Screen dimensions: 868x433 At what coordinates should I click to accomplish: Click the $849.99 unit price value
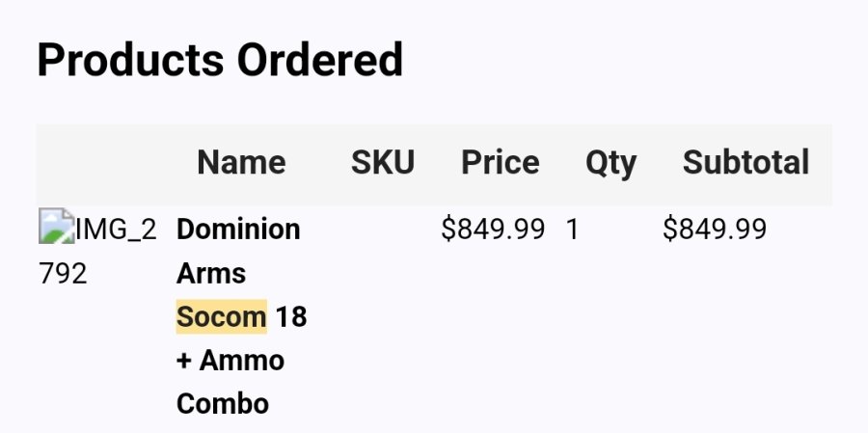[x=493, y=230]
